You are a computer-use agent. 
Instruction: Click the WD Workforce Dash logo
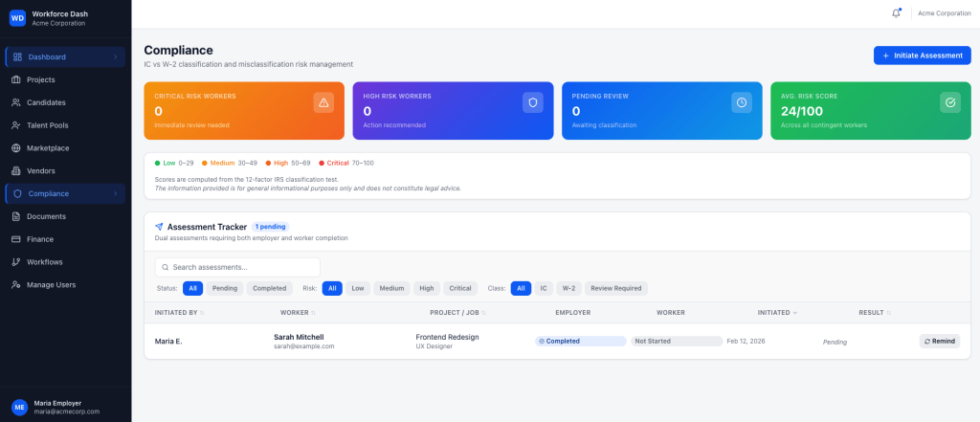tap(17, 18)
